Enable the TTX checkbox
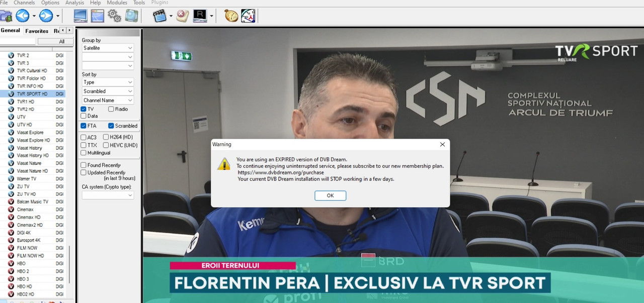The width and height of the screenshot is (644, 303). (x=84, y=145)
